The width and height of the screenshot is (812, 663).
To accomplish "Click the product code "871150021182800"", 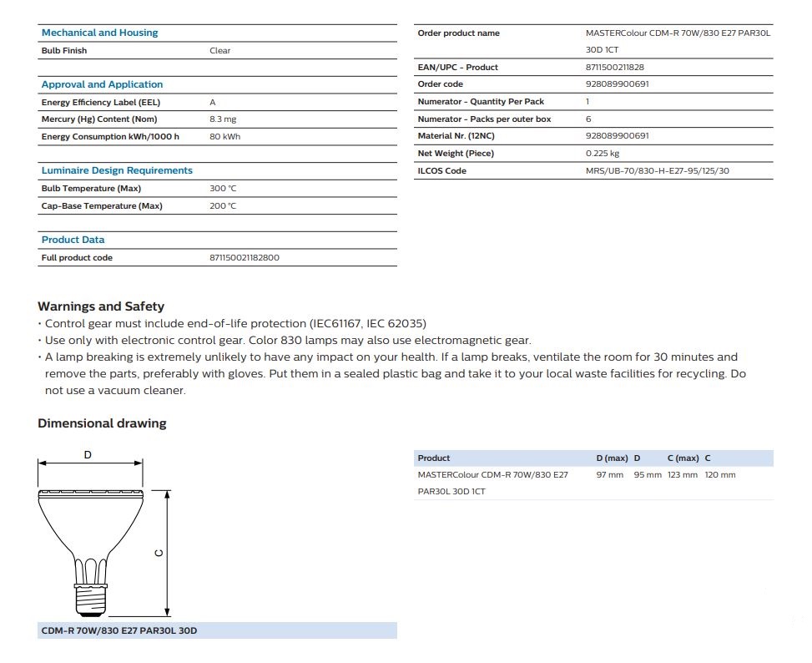I will [245, 258].
